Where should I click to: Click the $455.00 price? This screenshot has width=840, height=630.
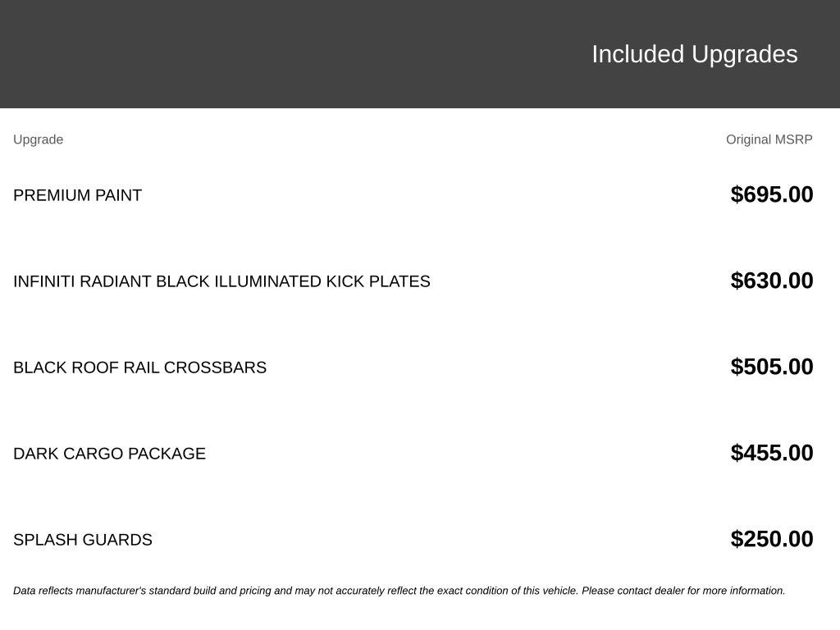pos(772,453)
